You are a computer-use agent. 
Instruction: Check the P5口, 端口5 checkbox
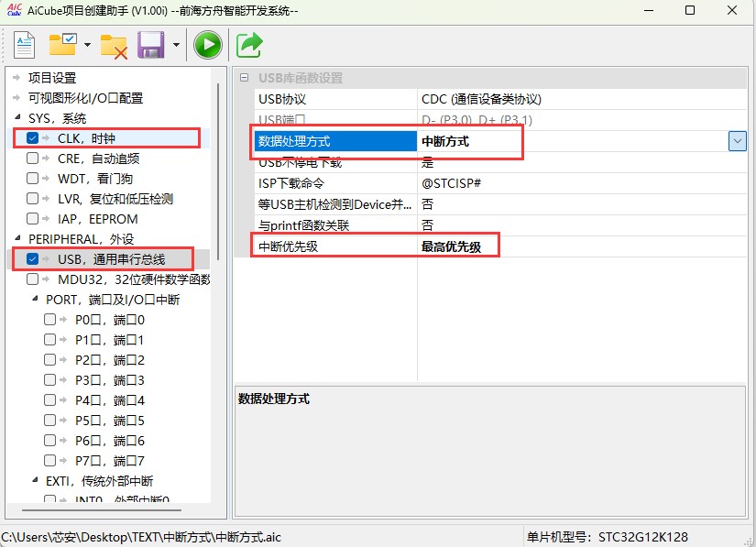(49, 421)
